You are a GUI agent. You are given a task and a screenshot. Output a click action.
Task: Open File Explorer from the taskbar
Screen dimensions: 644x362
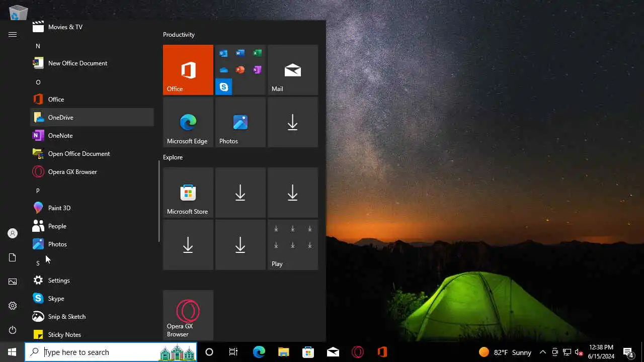tap(283, 352)
